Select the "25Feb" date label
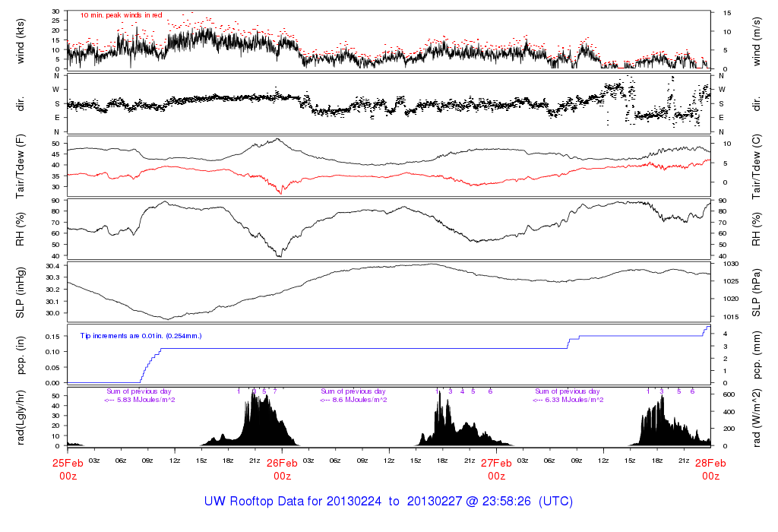 coord(68,463)
